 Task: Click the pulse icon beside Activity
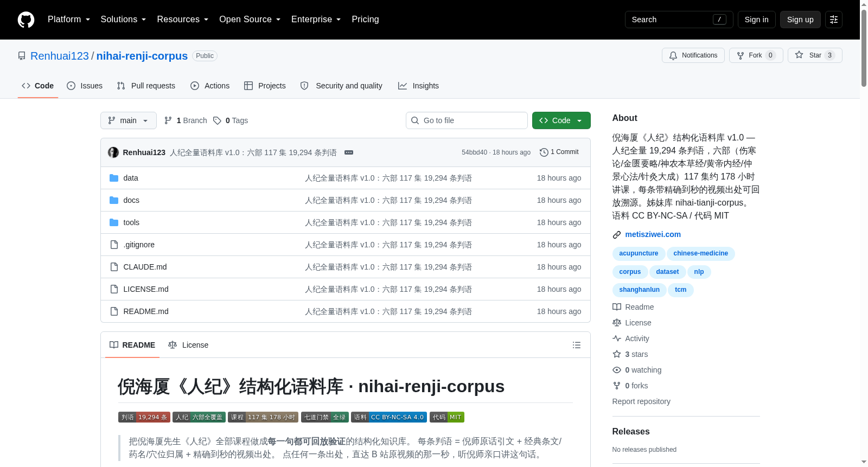point(617,338)
